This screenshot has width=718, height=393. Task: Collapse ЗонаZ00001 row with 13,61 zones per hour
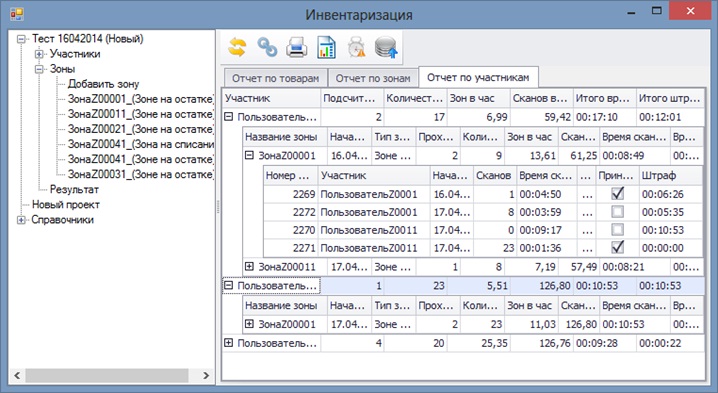click(x=249, y=155)
